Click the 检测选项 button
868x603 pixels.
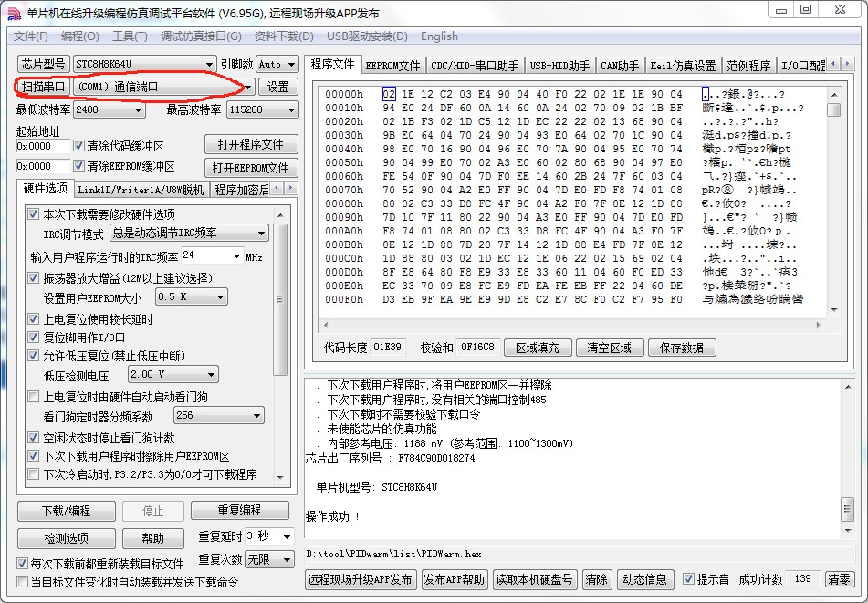(67, 538)
